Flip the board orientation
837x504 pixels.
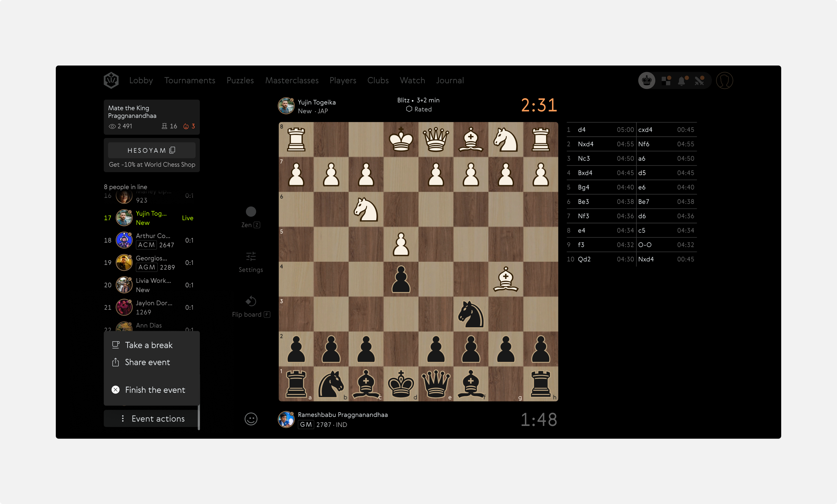[251, 301]
